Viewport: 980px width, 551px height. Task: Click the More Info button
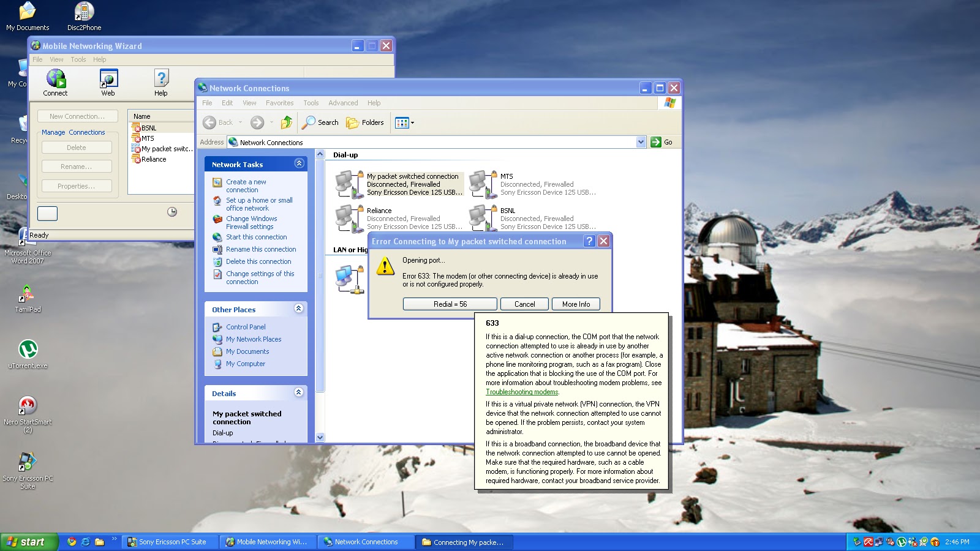coord(576,304)
